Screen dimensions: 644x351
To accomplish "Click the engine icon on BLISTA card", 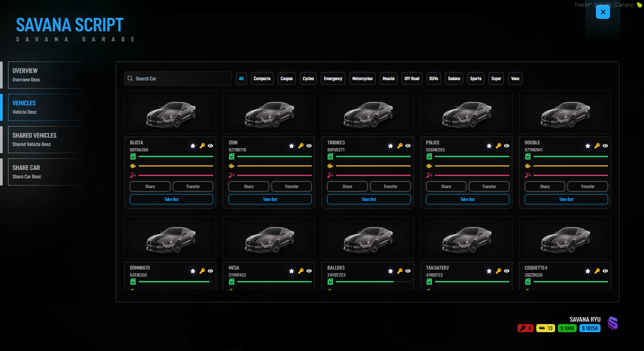I will coord(133,166).
